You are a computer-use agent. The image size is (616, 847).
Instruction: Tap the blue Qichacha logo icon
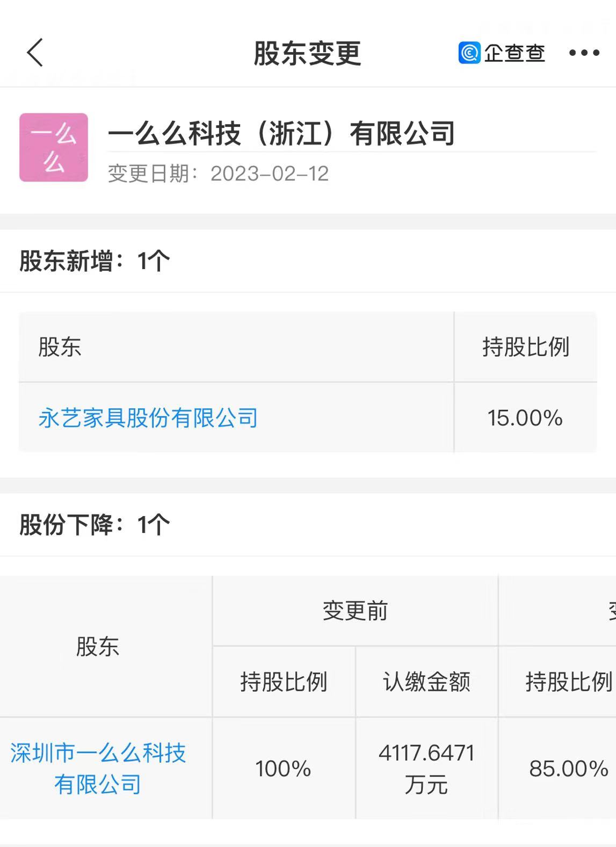pyautogui.click(x=469, y=53)
